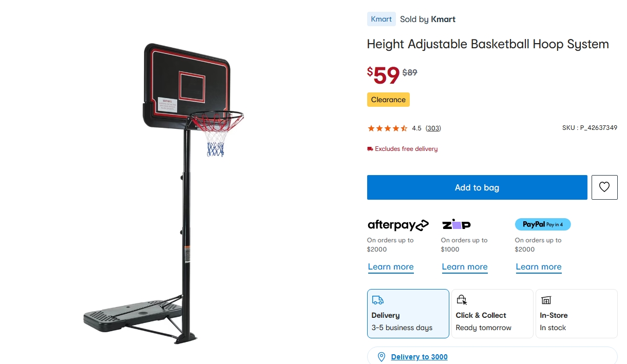This screenshot has width=627, height=364.
Task: Click the In-Store shop icon
Action: [546, 300]
